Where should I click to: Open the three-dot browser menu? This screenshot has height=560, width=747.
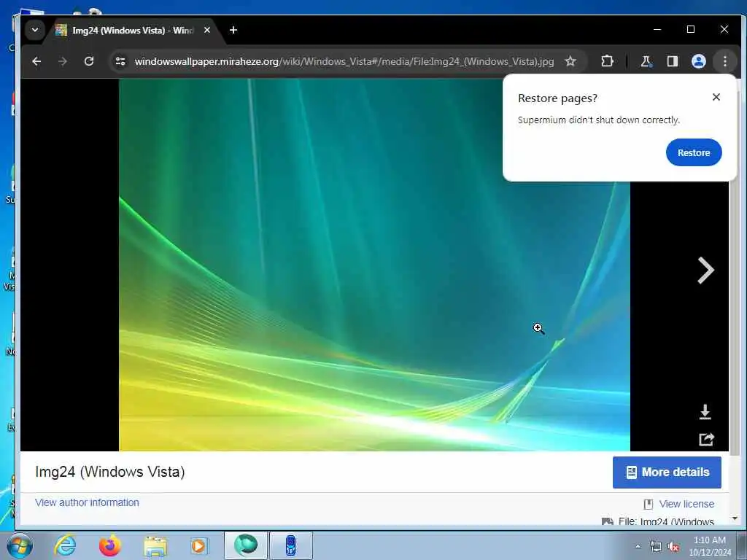[724, 61]
